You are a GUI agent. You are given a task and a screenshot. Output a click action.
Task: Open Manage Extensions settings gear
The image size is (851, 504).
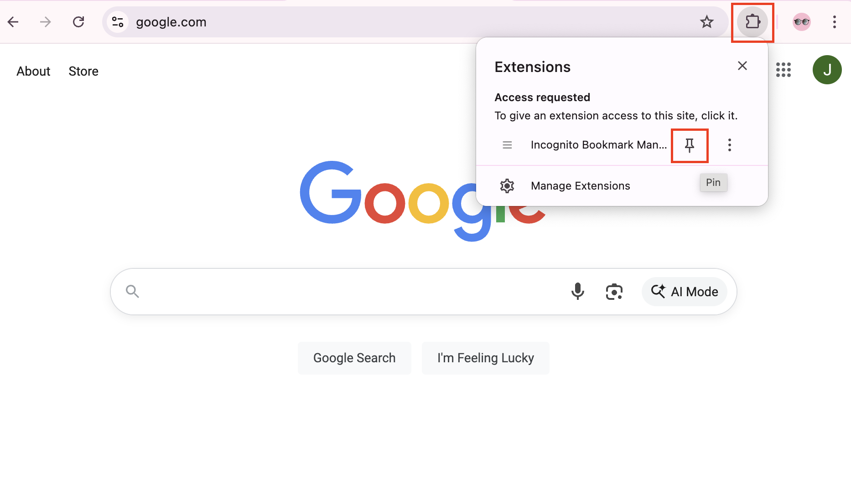coord(507,185)
